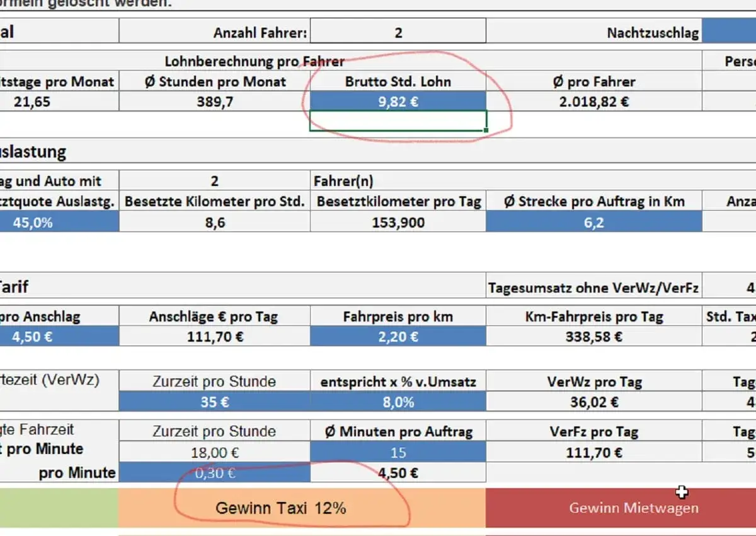Click the VerWz pro Tag header
This screenshot has width=756, height=536.
[593, 382]
